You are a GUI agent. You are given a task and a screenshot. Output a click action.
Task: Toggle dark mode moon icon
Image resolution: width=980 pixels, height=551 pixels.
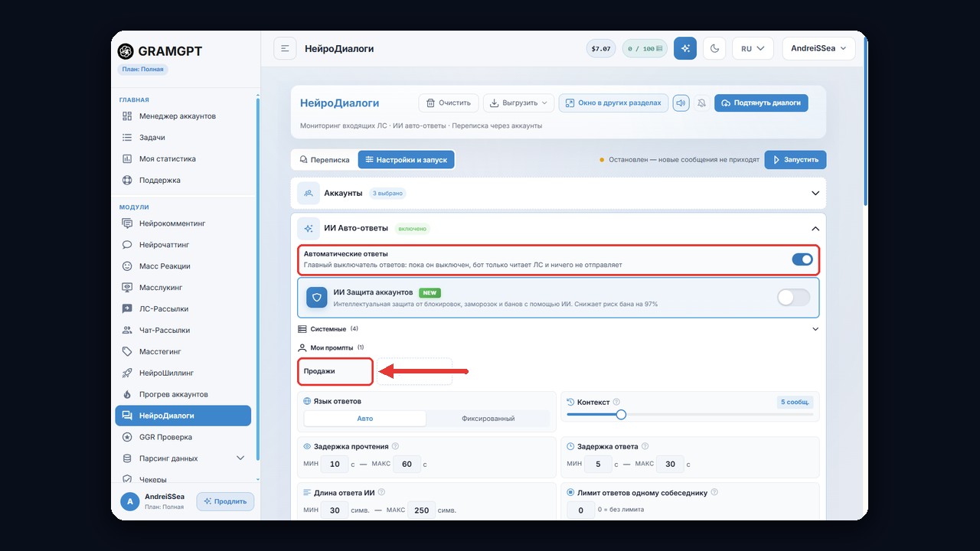pos(714,48)
